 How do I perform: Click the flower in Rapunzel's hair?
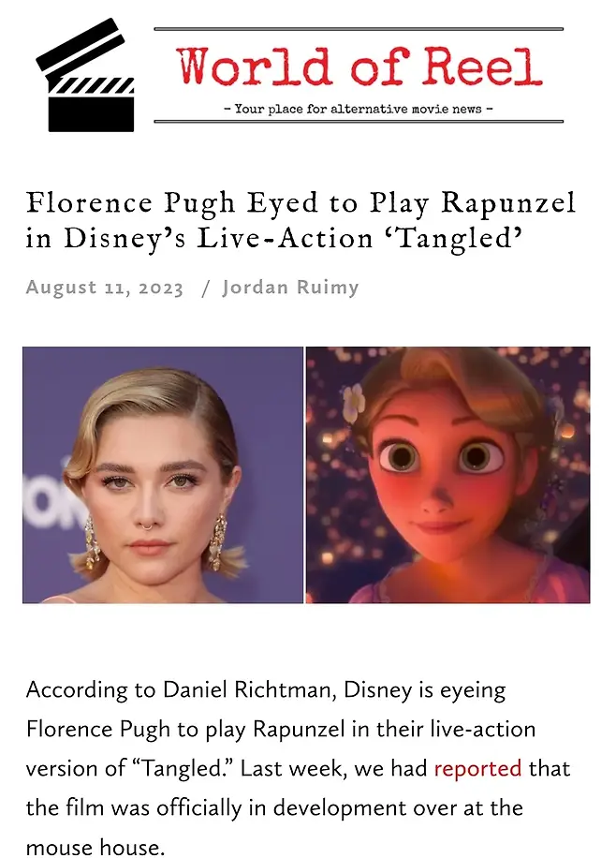pyautogui.click(x=356, y=403)
